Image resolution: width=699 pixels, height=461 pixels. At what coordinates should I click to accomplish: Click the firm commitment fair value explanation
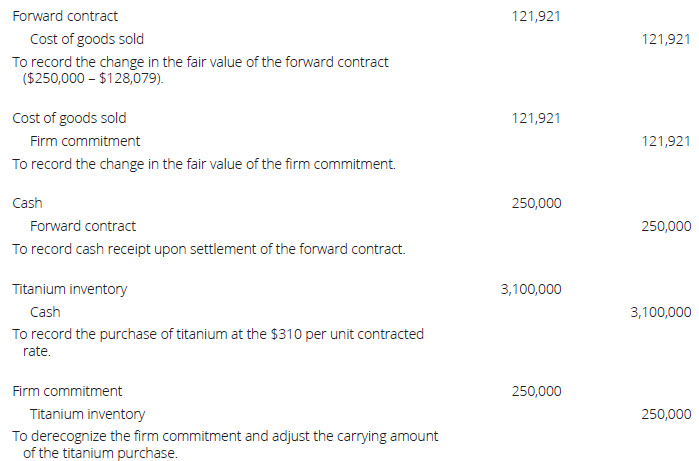(204, 164)
